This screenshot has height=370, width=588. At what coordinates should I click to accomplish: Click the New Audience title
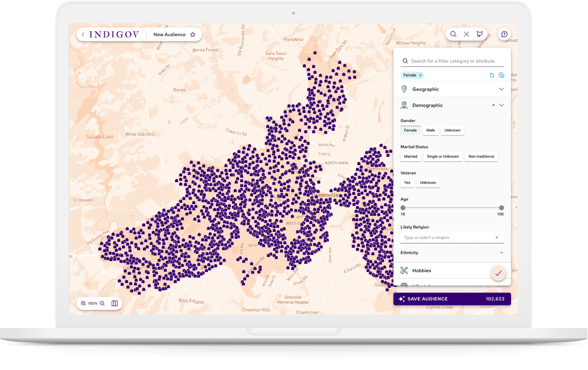[169, 34]
